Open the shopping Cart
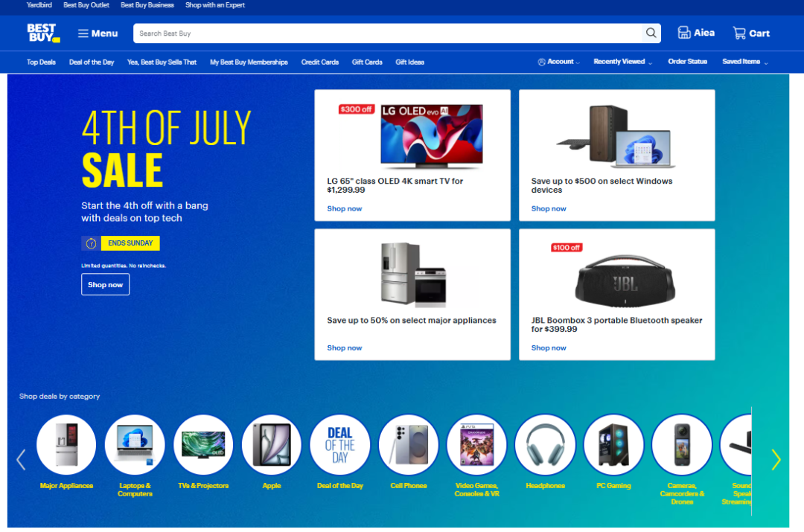Image resolution: width=804 pixels, height=532 pixels. 751,33
